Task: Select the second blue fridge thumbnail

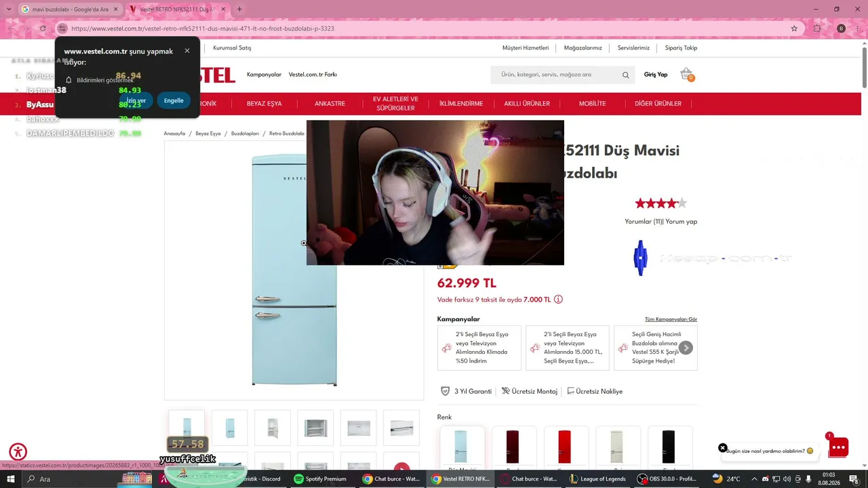Action: click(230, 428)
